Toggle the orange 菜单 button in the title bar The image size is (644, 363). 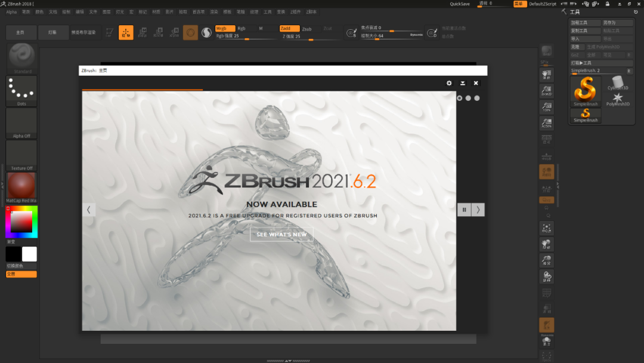pyautogui.click(x=519, y=4)
